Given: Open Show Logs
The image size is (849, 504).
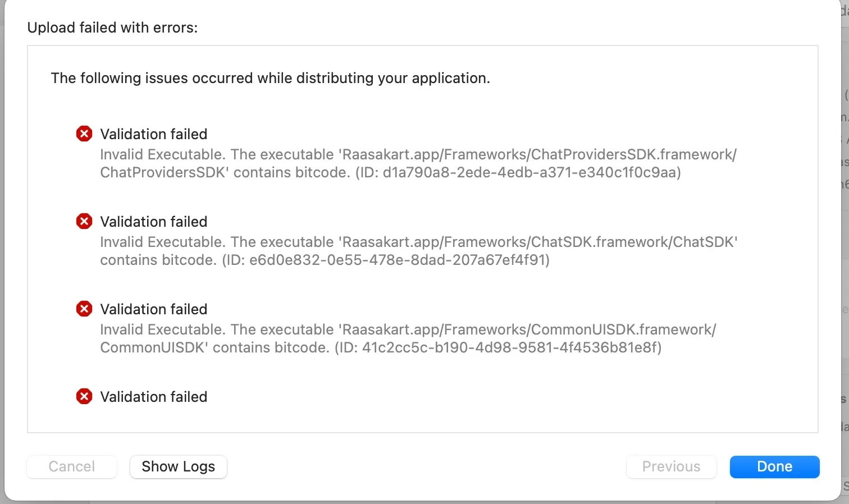Looking at the screenshot, I should [178, 466].
